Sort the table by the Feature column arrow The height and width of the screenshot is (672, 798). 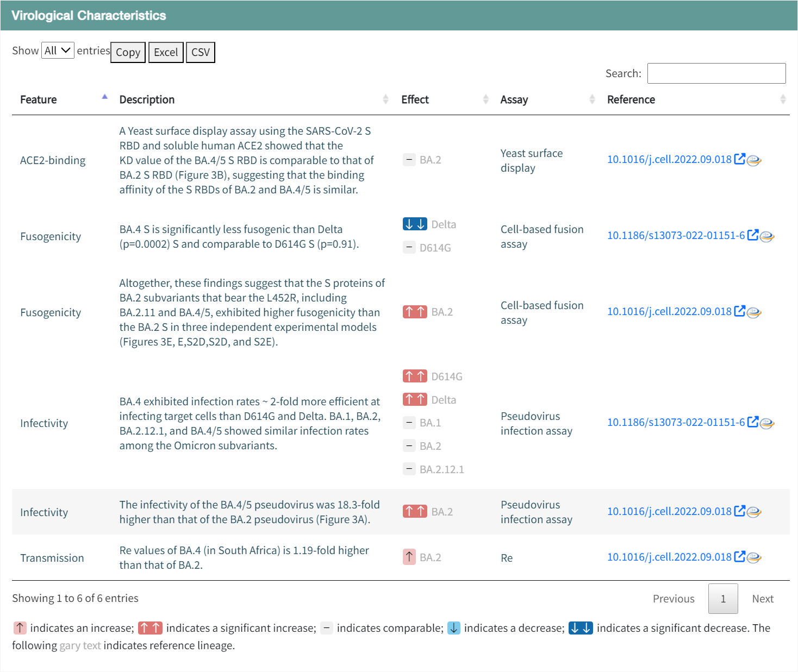click(x=104, y=98)
